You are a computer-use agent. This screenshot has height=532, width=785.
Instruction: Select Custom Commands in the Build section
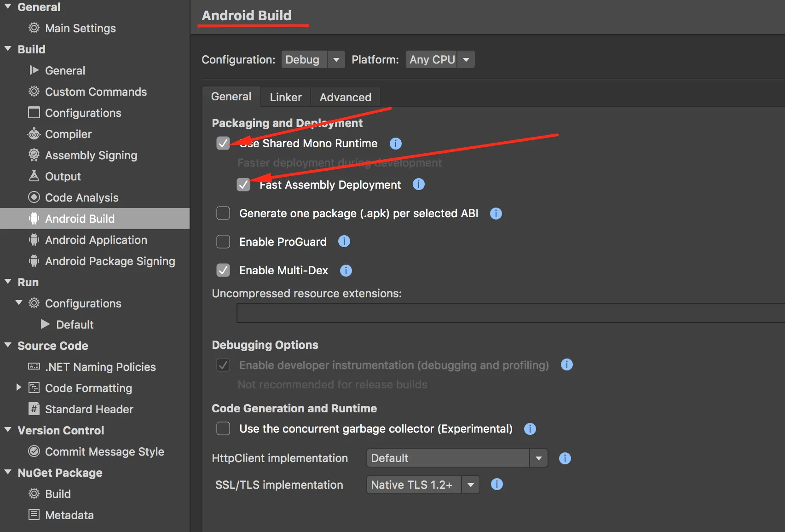96,92
